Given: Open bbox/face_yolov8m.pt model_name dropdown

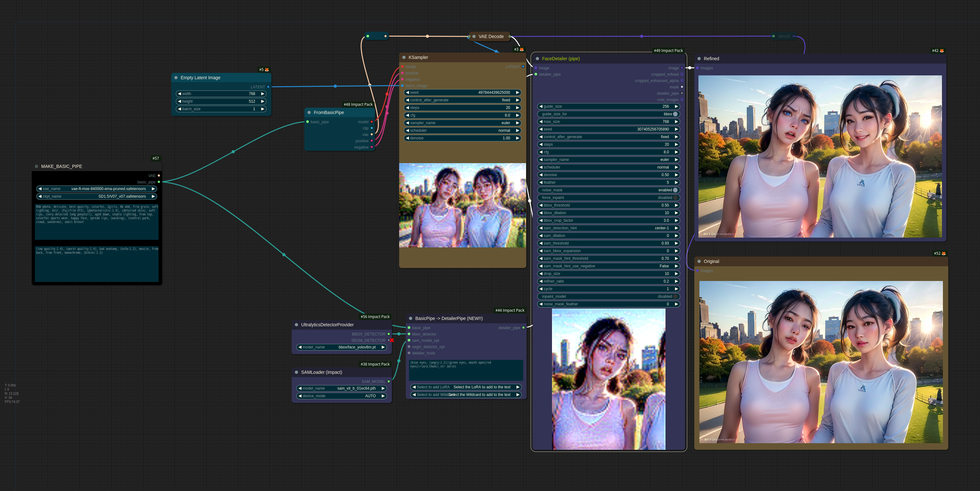Looking at the screenshot, I should tap(342, 348).
